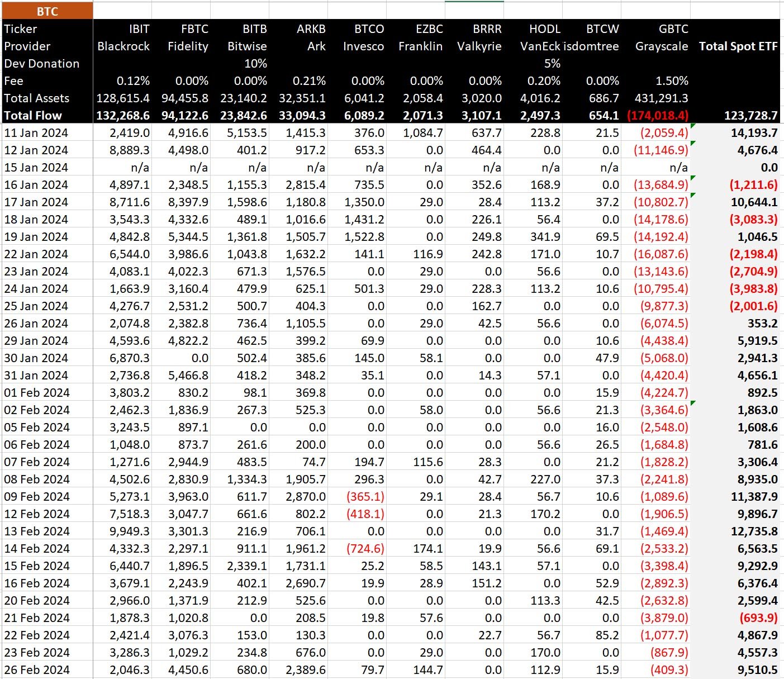Select GBTC total assets 431,291.3

662,98
